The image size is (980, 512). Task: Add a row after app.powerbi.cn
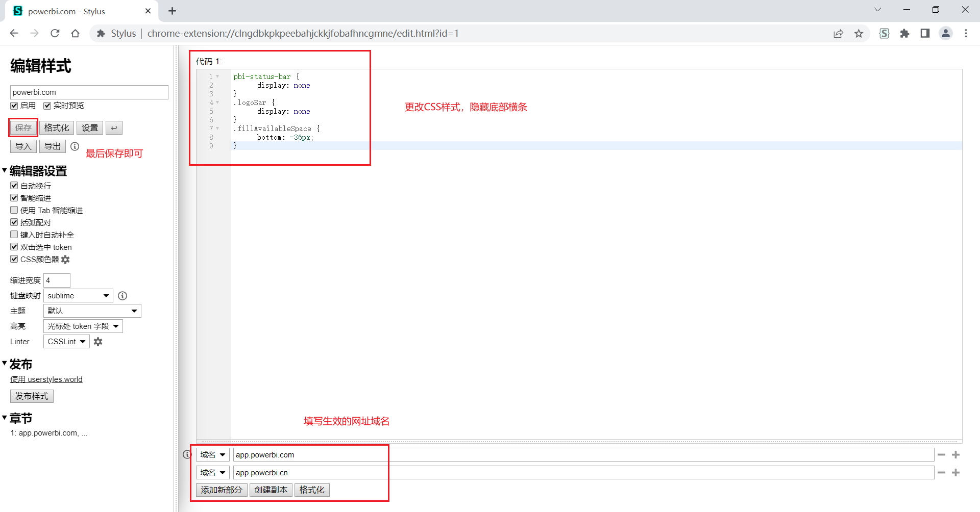(956, 473)
